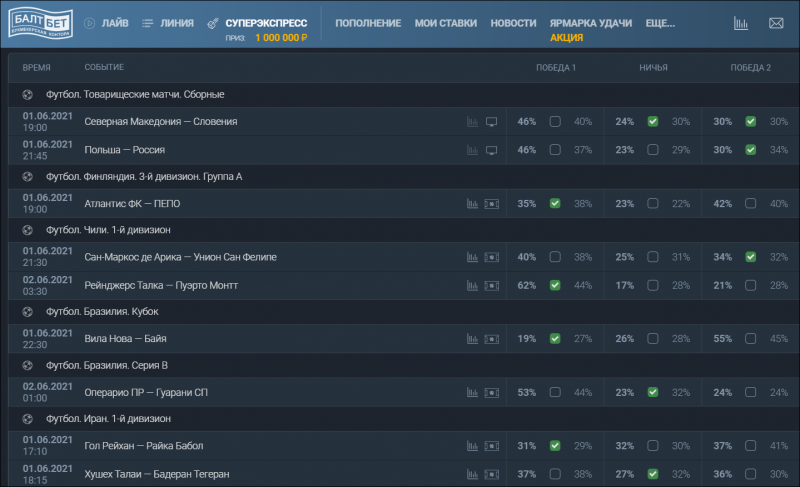This screenshot has height=487, width=800.
Task: Click the Бразилия. Серия В league header
Action: (x=107, y=365)
